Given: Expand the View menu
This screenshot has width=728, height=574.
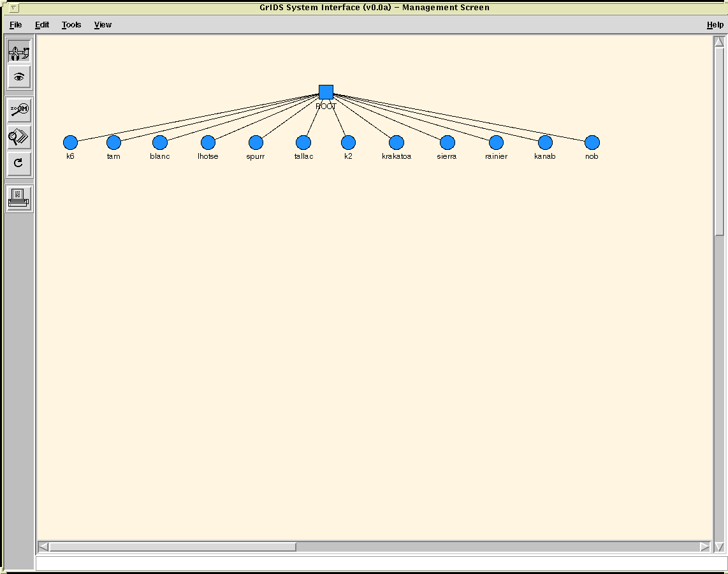Looking at the screenshot, I should click(103, 25).
